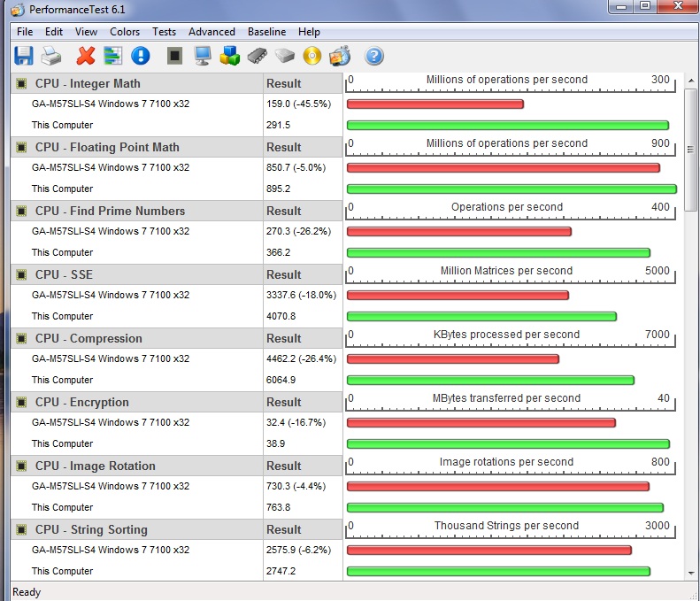This screenshot has width=700, height=601.
Task: Click the red X delete results icon
Action: (85, 57)
